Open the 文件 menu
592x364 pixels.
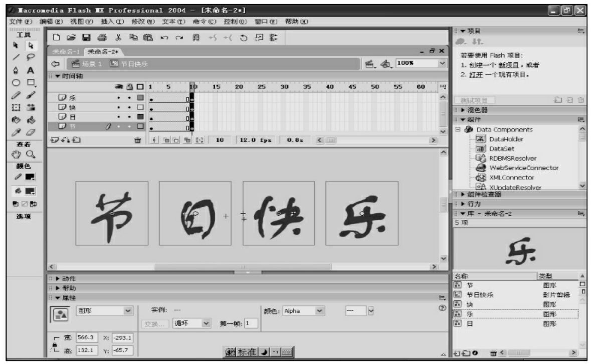(21, 22)
